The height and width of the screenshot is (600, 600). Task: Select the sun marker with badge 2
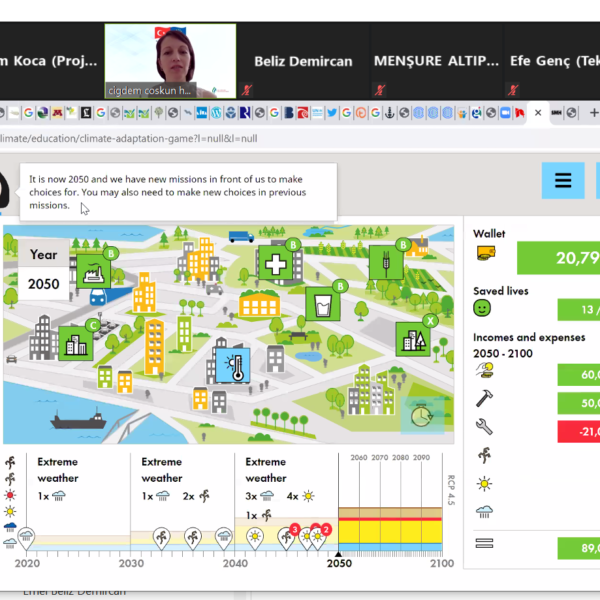[x=318, y=538]
